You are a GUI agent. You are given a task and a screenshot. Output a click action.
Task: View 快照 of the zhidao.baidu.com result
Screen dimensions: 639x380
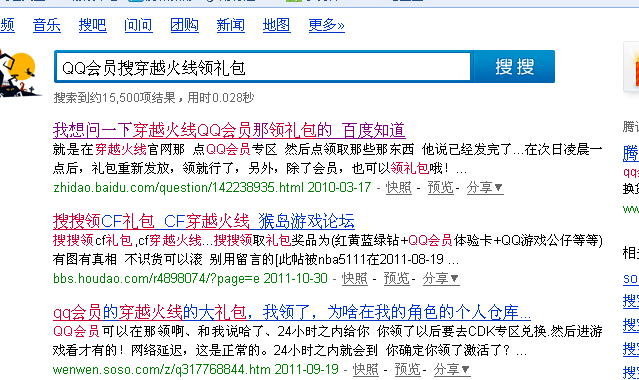pyautogui.click(x=399, y=188)
